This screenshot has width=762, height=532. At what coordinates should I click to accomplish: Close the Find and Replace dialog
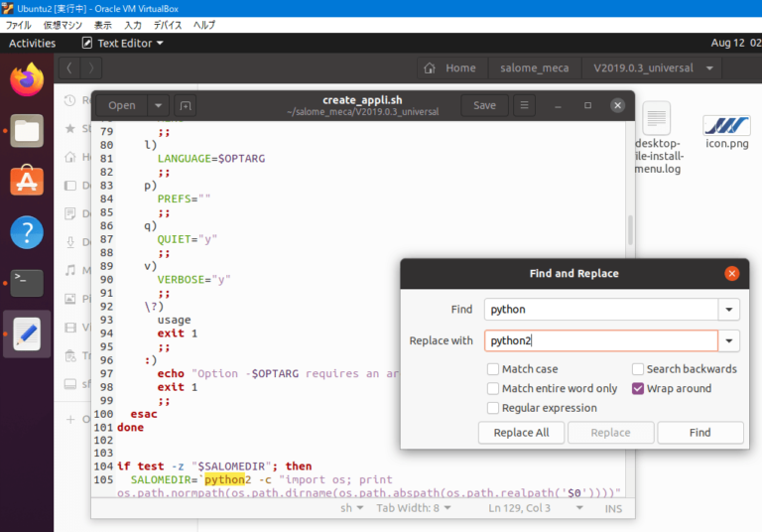coord(731,273)
